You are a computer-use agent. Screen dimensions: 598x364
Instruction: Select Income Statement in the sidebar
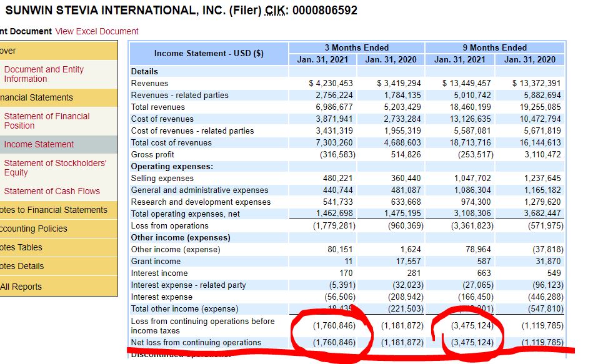click(39, 144)
